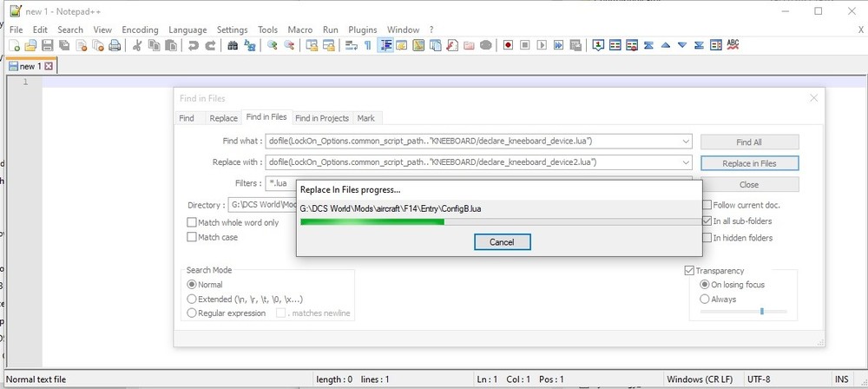Viewport: 868px width, 389px height.
Task: Switch to the Mark tab
Action: point(366,118)
